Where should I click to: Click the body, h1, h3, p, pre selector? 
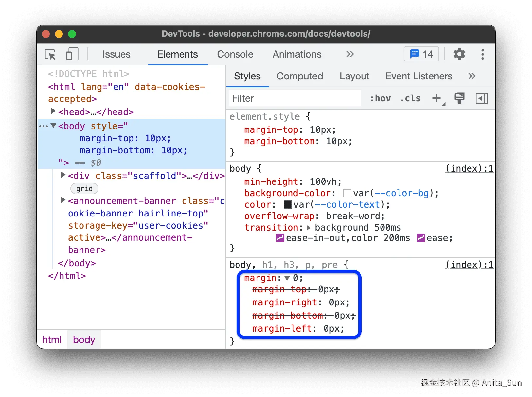(x=284, y=265)
